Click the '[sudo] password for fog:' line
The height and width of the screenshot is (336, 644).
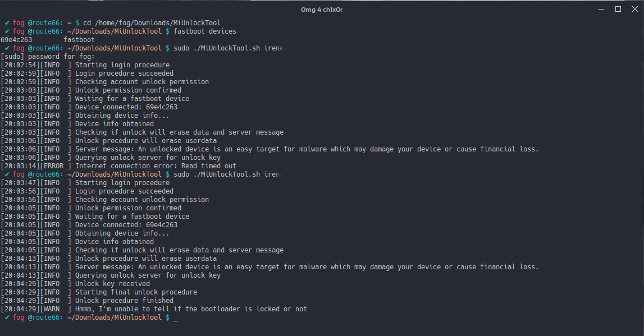pyautogui.click(x=48, y=57)
